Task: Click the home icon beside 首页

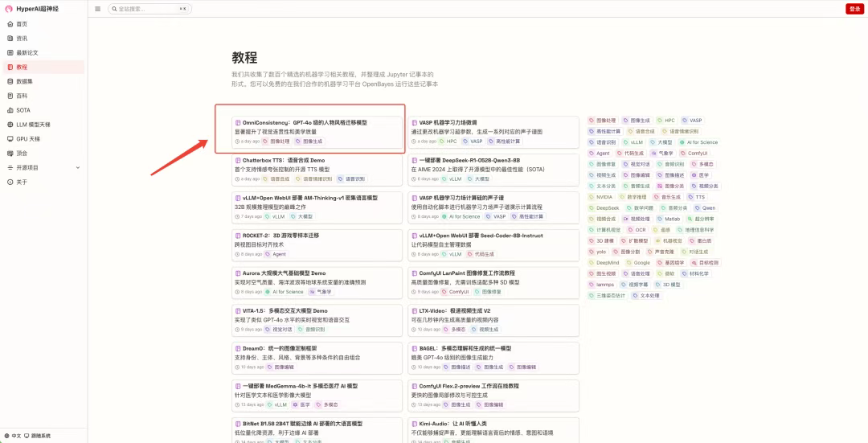Action: tap(10, 24)
